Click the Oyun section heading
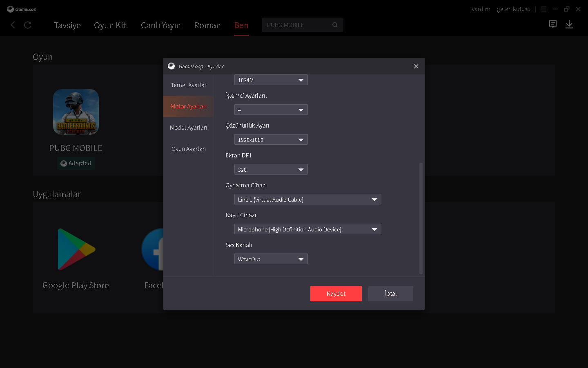Image resolution: width=588 pixels, height=368 pixels. pyautogui.click(x=42, y=57)
